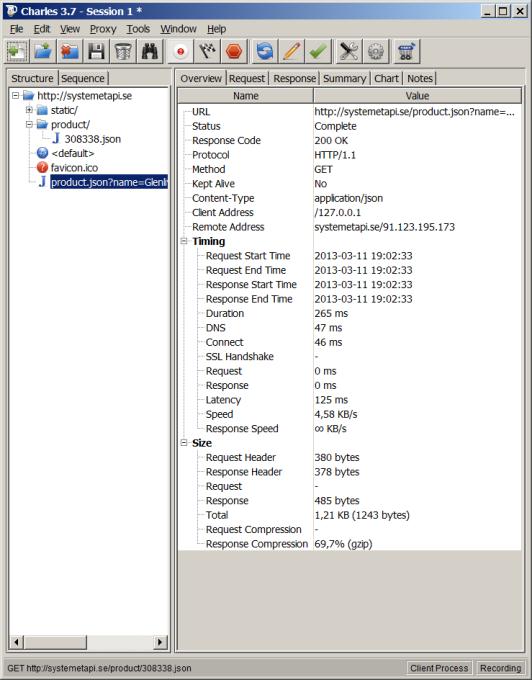Open the Help menu
This screenshot has width=532, height=680.
coord(216,29)
